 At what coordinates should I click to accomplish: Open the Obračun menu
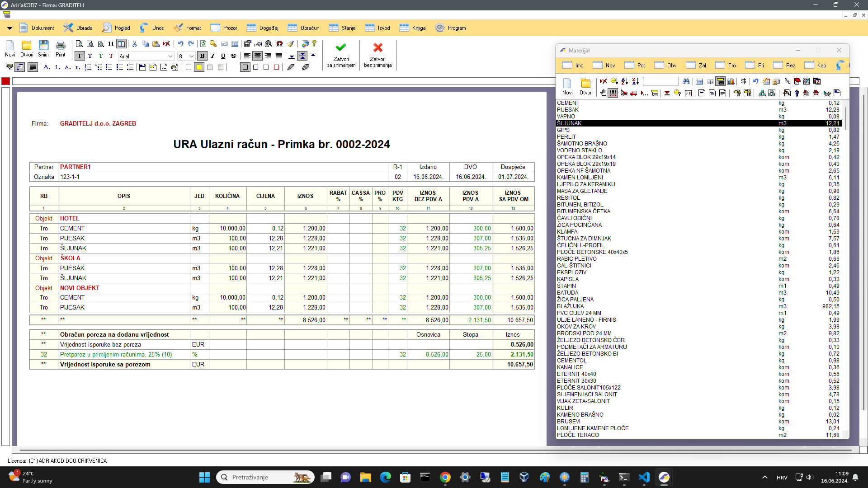[x=304, y=28]
